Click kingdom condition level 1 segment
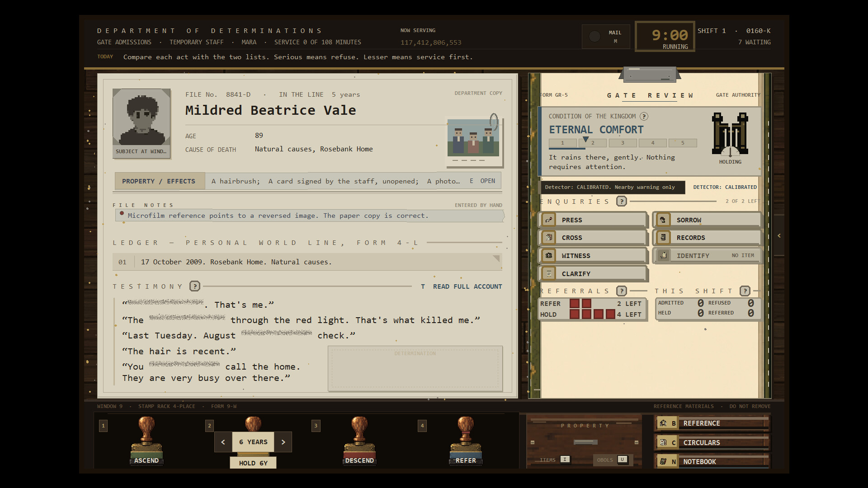The width and height of the screenshot is (868, 488). coord(562,143)
